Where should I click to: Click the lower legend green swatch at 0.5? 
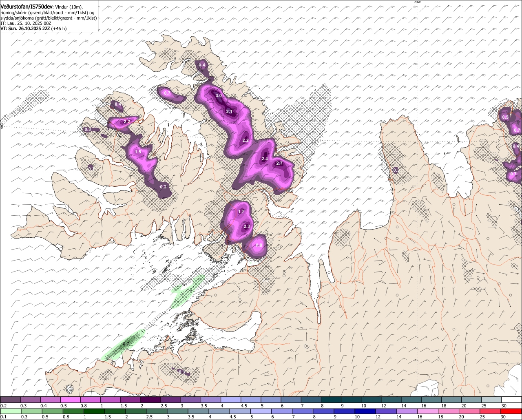[x=52, y=411]
